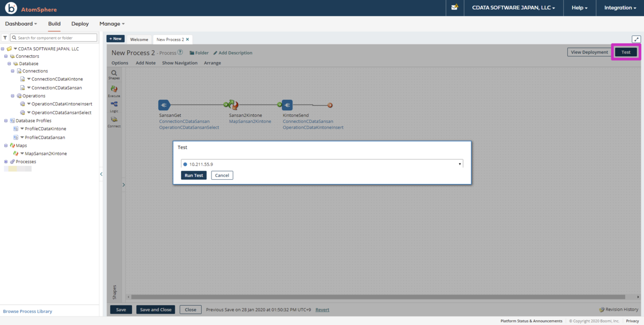Click the ConnectionCDataSansan connection icon
This screenshot has height=325, width=644.
tap(23, 87)
